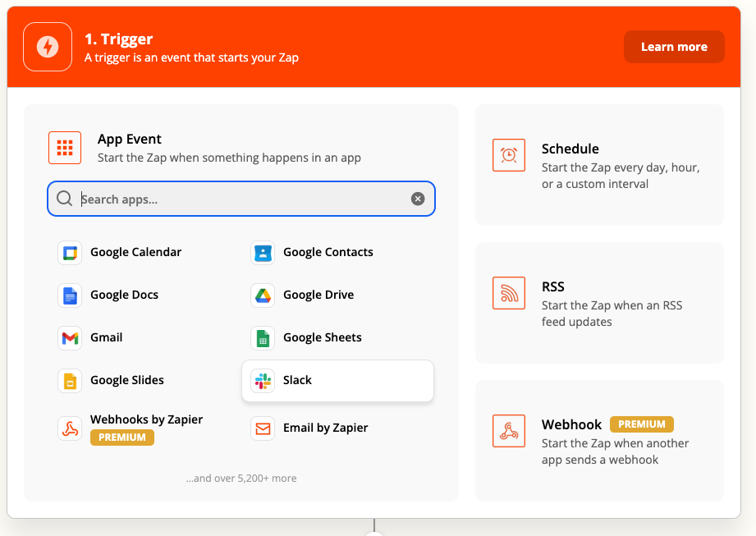Pick the Email by Zapier icon
Image resolution: width=756 pixels, height=536 pixels.
tap(263, 428)
